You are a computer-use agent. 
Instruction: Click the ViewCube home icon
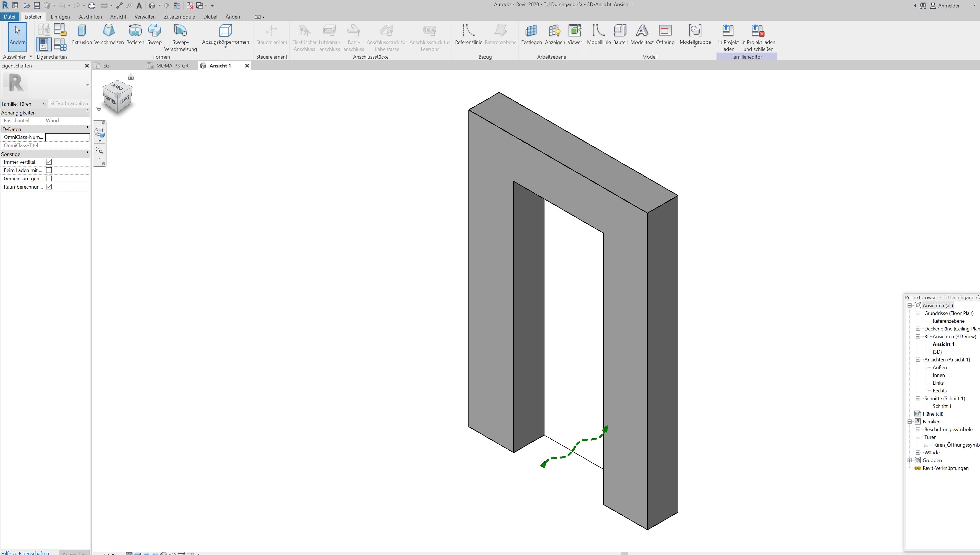pos(131,77)
